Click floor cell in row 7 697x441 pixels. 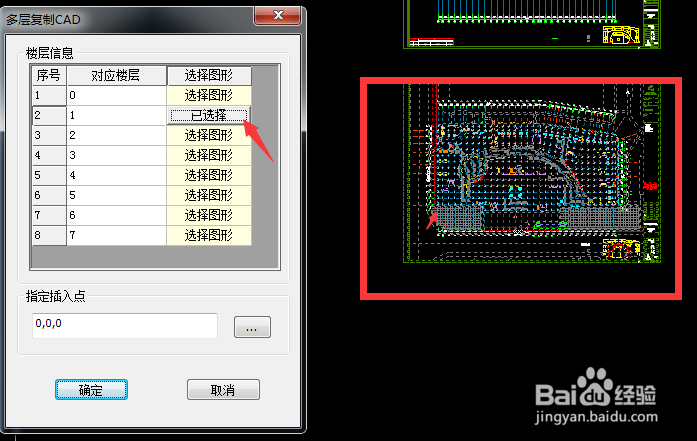pos(116,215)
